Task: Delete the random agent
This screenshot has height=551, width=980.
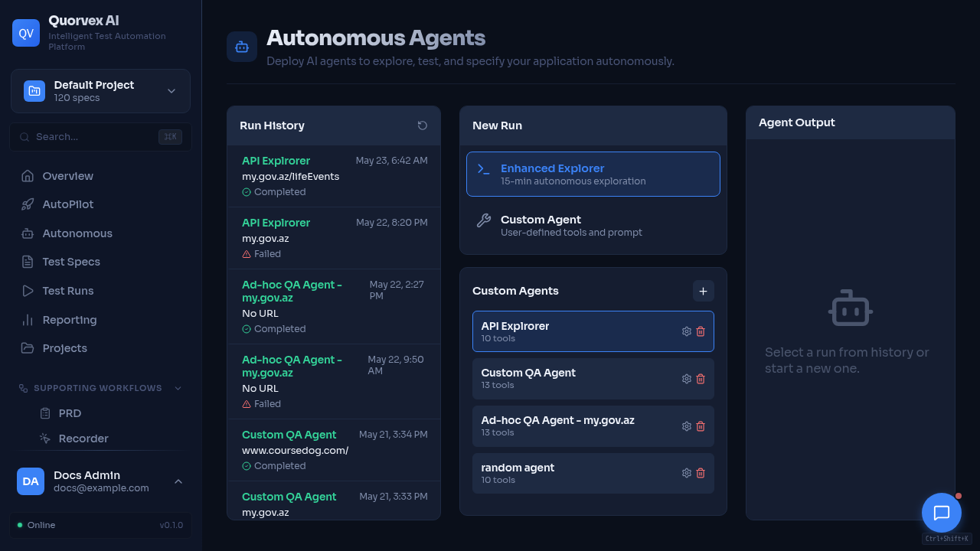Action: 701,473
